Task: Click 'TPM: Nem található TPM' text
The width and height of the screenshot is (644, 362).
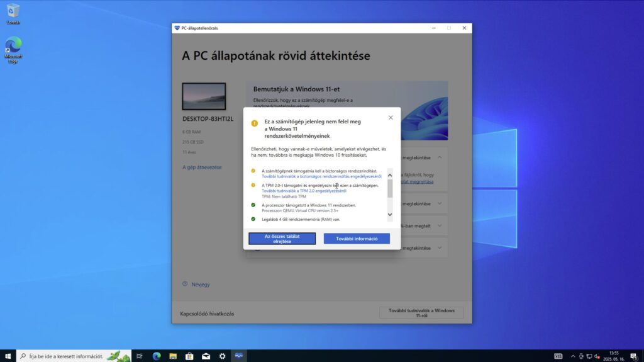Action: click(x=284, y=196)
